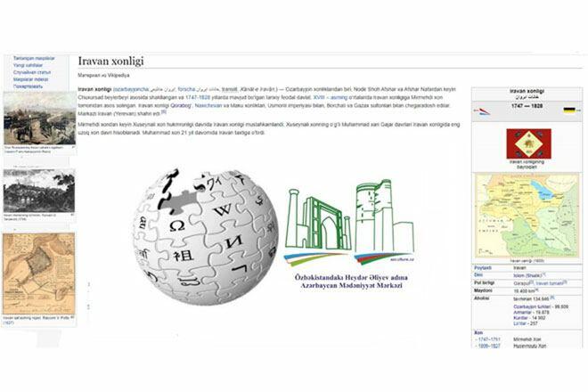
Task: Click the 'Ozarbayjon turklari' population link
Action: pos(533,306)
